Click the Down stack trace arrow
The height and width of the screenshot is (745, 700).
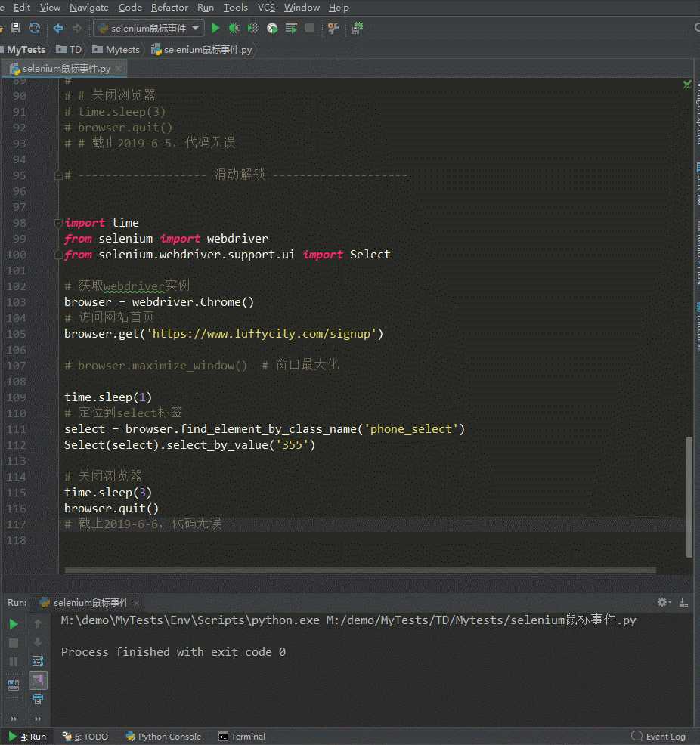(x=38, y=642)
